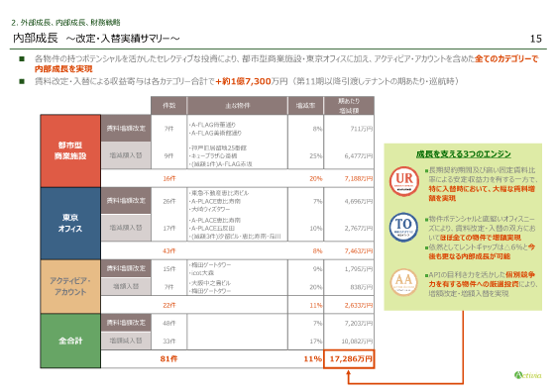
Task: Click the AA circular badge icon
Action: click(403, 282)
